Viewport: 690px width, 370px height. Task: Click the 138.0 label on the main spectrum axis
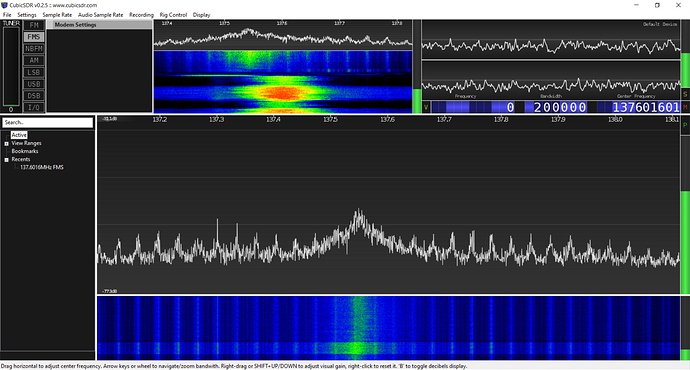tap(615, 120)
